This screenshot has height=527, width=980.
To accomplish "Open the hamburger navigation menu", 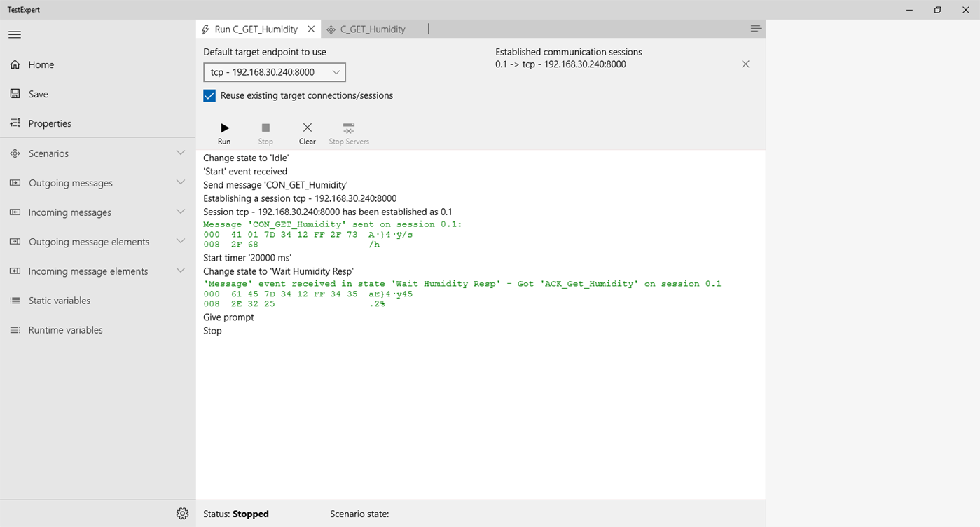I will click(x=15, y=34).
